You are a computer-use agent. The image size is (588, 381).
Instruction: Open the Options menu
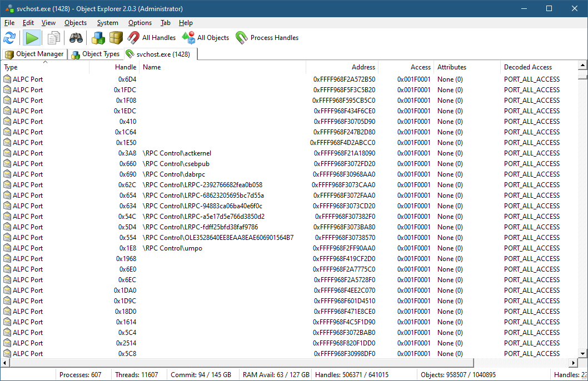pos(140,23)
